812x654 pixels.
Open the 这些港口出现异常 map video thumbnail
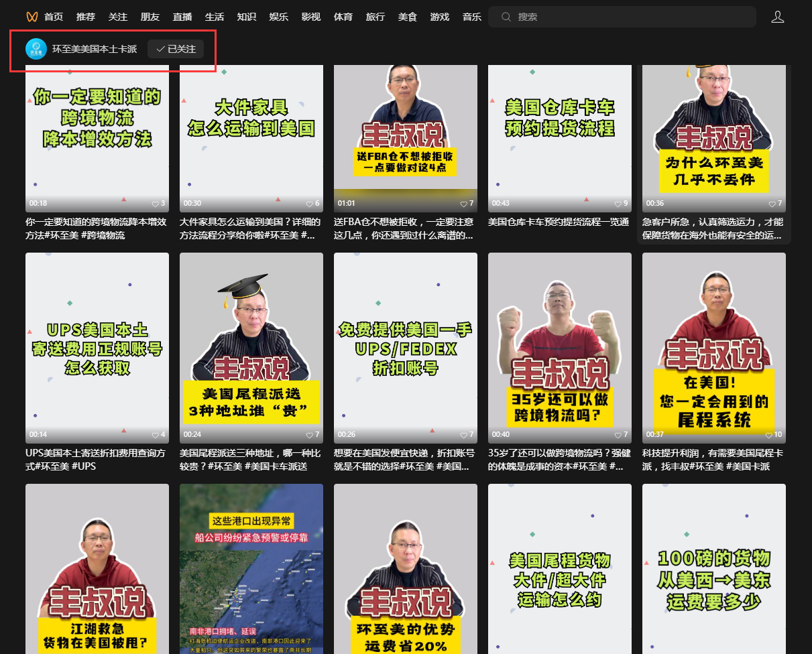(251, 570)
